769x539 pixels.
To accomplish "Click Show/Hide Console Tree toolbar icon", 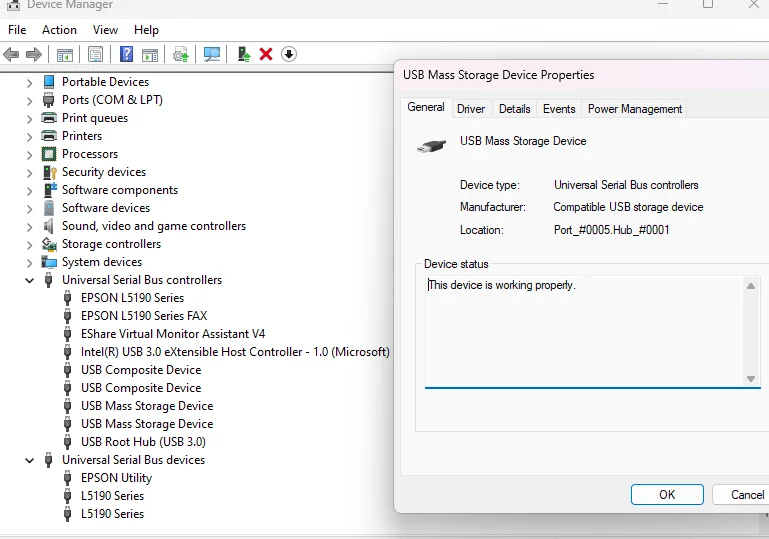I will click(65, 54).
